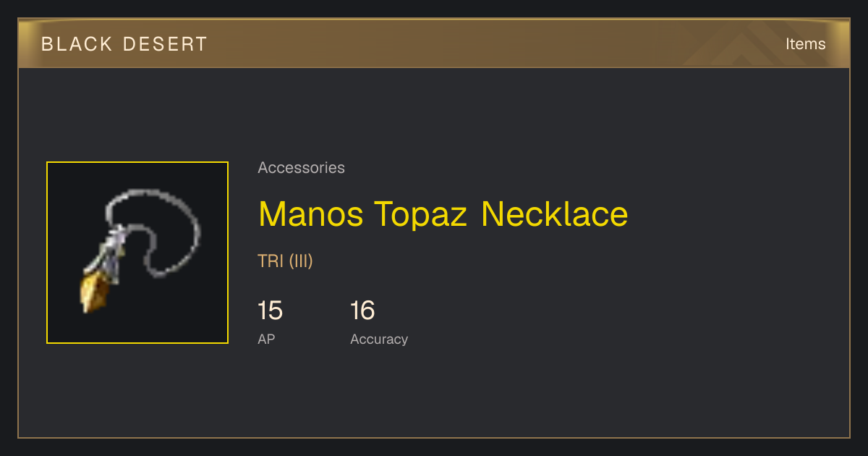Select the TRI (III) enhancement level text
The height and width of the screenshot is (456, 868).
pos(285,261)
